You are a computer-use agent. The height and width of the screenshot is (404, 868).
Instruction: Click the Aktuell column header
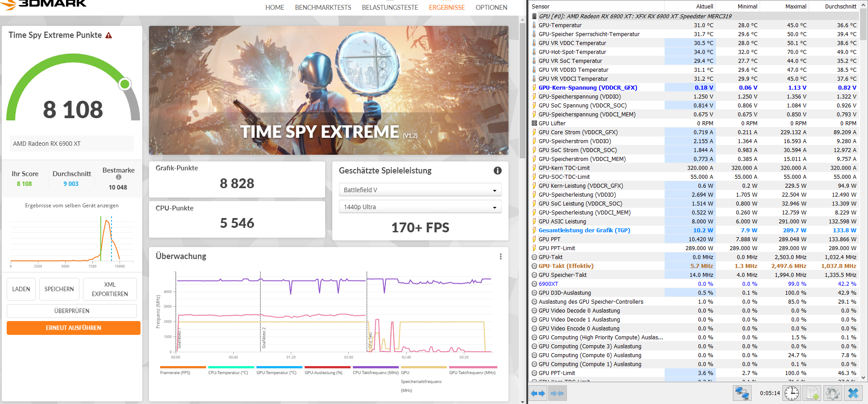689,6
